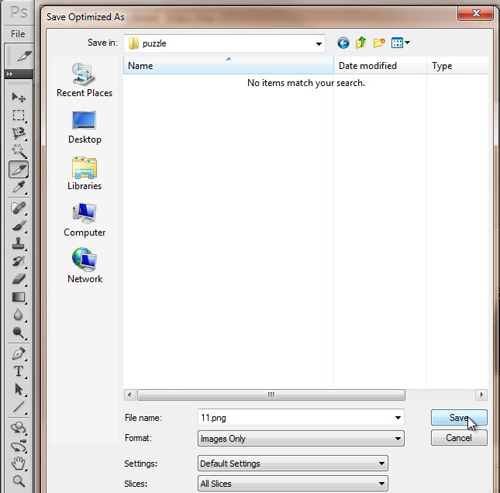The height and width of the screenshot is (493, 500).
Task: Select the Gradient tool
Action: (18, 297)
